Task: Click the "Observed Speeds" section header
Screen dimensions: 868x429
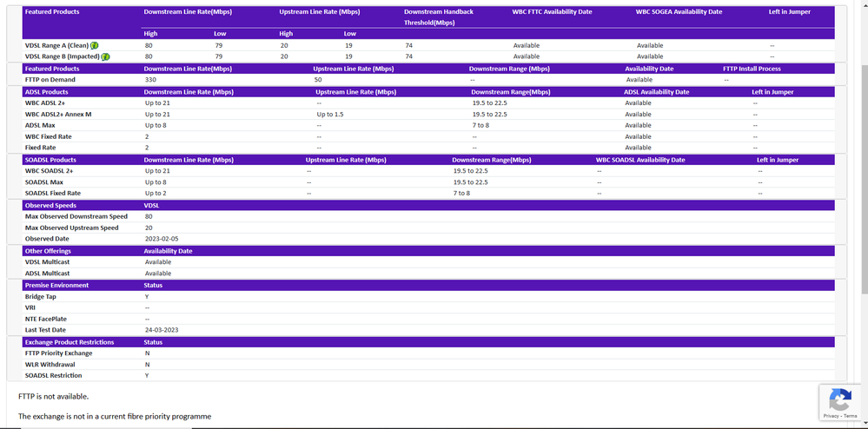Action: [50, 205]
